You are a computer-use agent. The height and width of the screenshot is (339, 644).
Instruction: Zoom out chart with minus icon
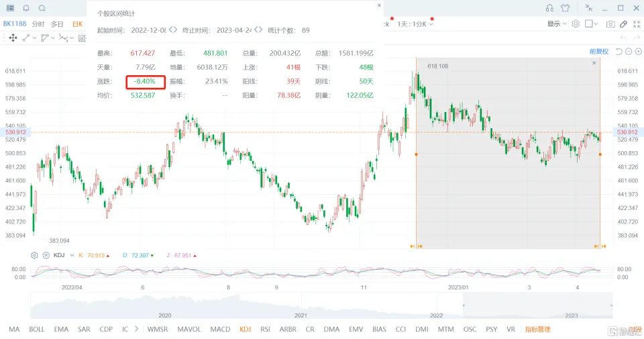(x=629, y=52)
